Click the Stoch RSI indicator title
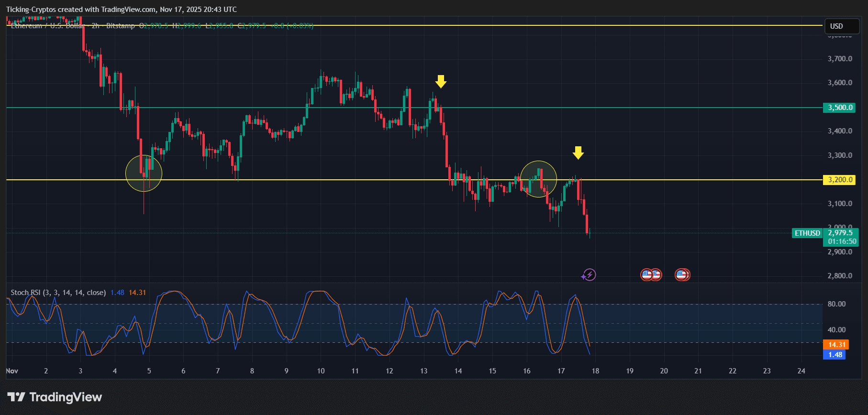 click(x=58, y=293)
